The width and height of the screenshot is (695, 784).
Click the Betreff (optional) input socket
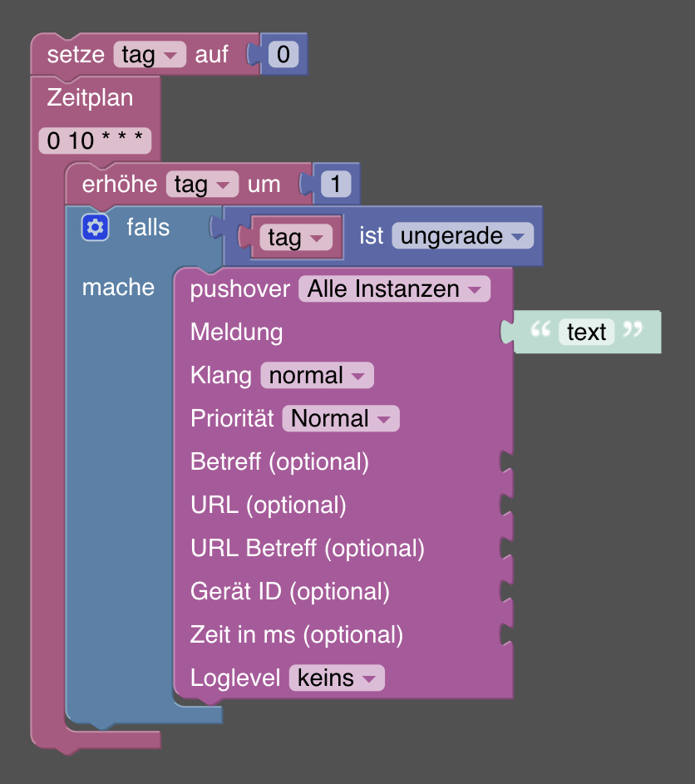tap(506, 462)
